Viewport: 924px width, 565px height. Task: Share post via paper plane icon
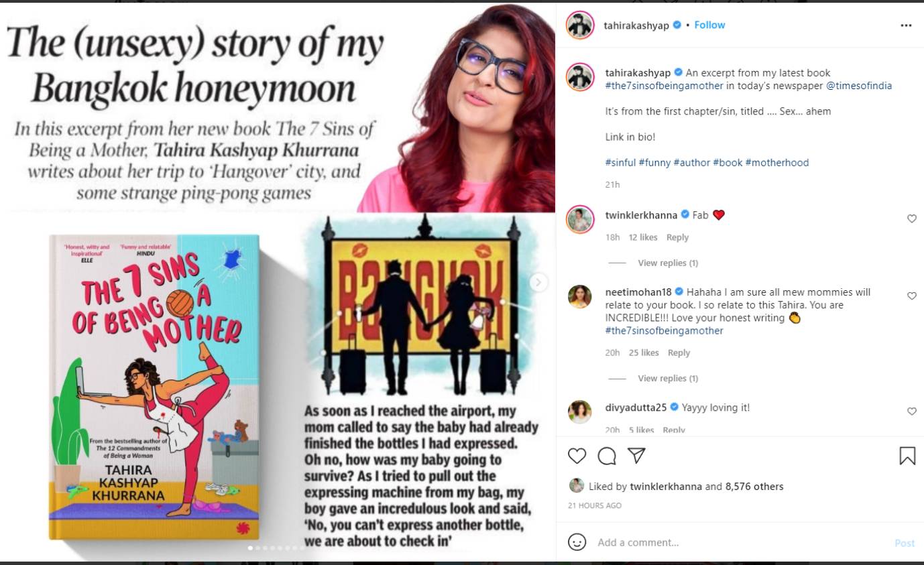[x=636, y=456]
